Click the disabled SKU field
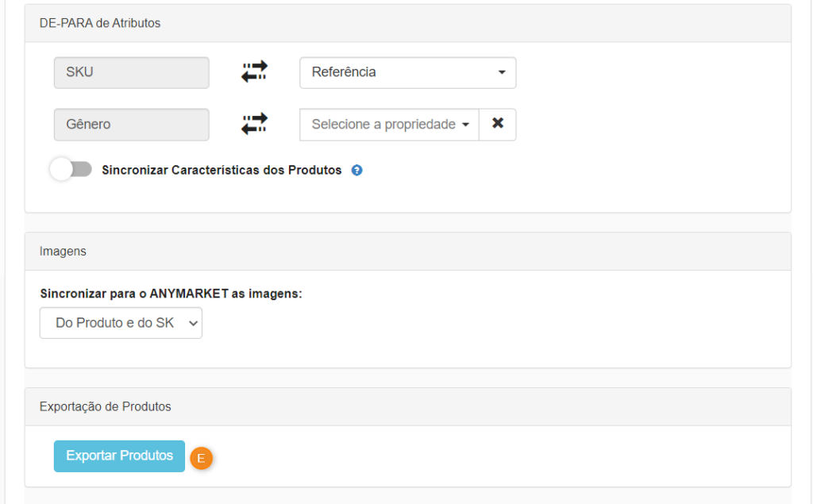Screen dimensions: 813x504 click(x=132, y=72)
